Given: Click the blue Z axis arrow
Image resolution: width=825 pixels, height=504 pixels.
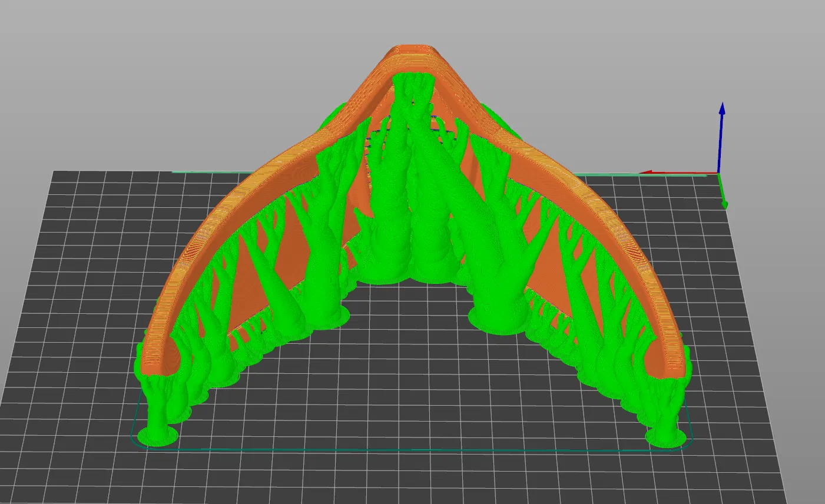Looking at the screenshot, I should pos(721,138).
